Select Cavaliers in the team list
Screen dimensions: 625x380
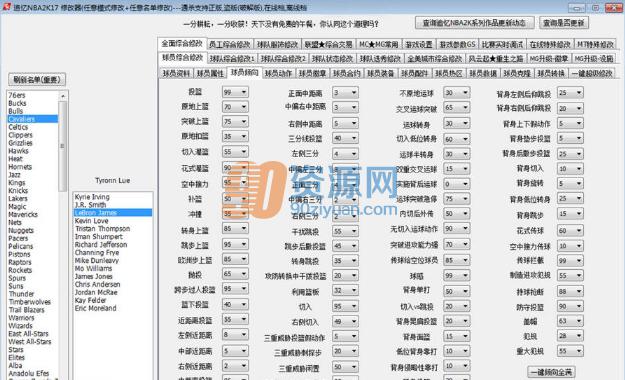[33, 119]
